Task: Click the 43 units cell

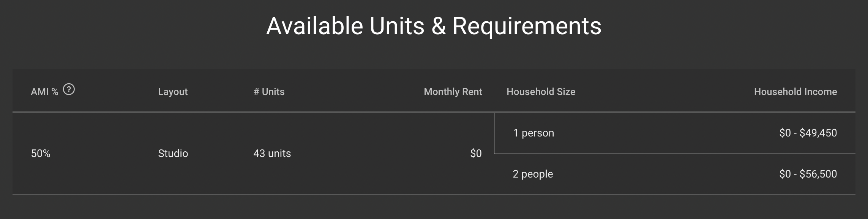Action: [x=272, y=153]
